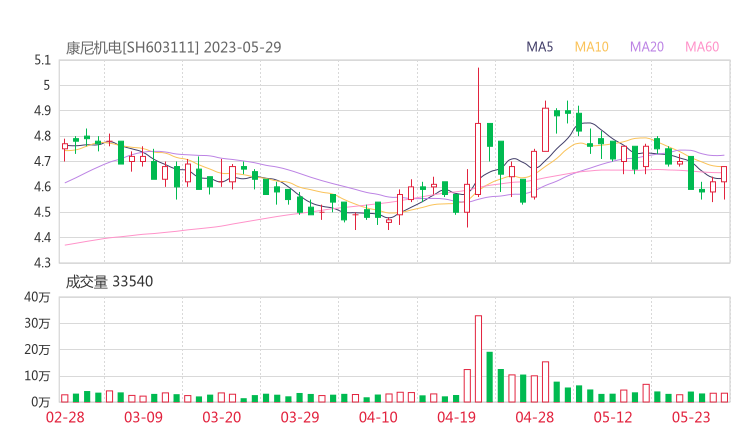The height and width of the screenshot is (440, 740).
Task: Click the 05-12 date axis label
Action: (x=613, y=417)
